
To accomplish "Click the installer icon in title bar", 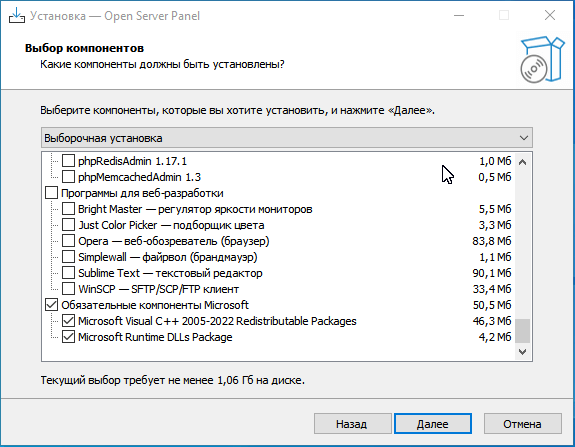I will (17, 15).
